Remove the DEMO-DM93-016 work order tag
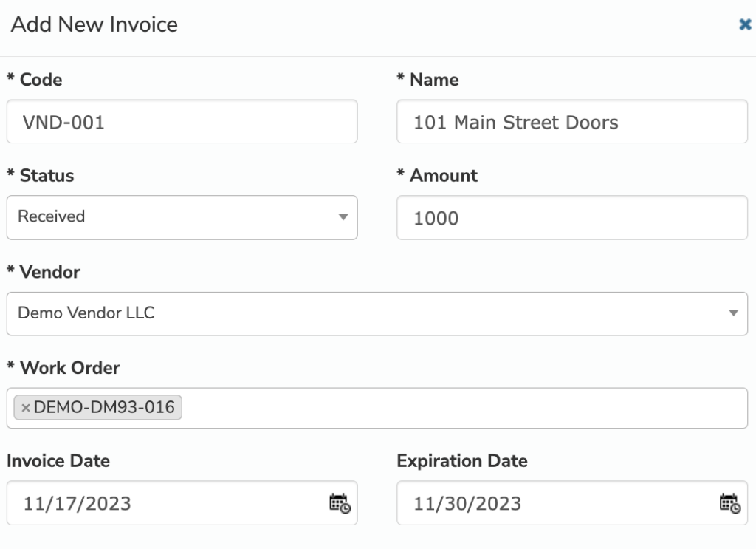Viewport: 756px width, 549px height. [x=26, y=408]
